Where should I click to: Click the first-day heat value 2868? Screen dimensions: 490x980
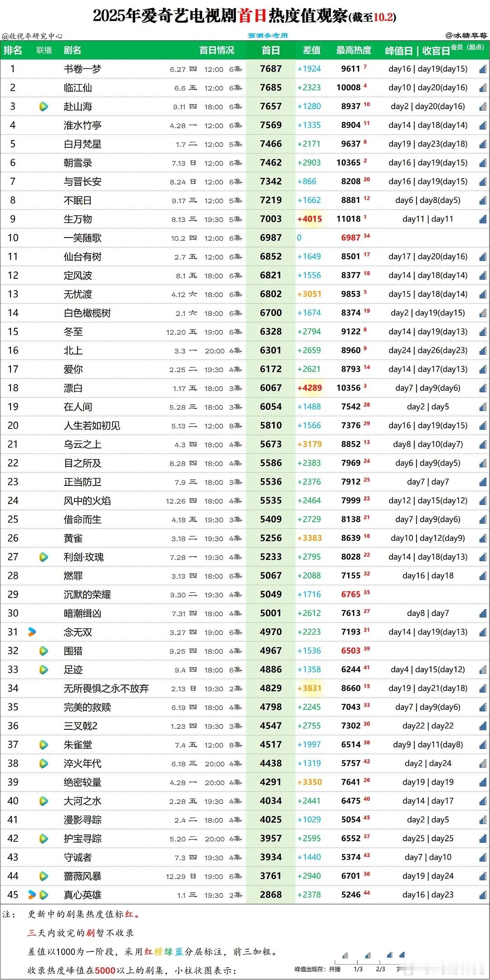tap(271, 895)
